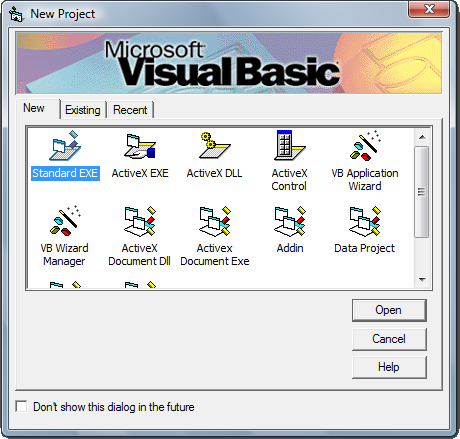Select the Data Project icon

tap(365, 221)
